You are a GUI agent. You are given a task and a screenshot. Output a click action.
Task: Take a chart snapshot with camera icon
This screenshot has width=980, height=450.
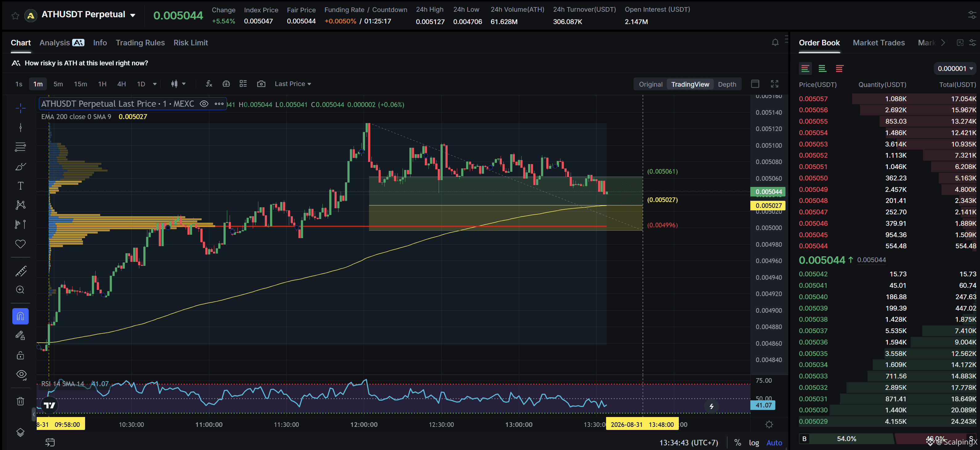coord(261,84)
